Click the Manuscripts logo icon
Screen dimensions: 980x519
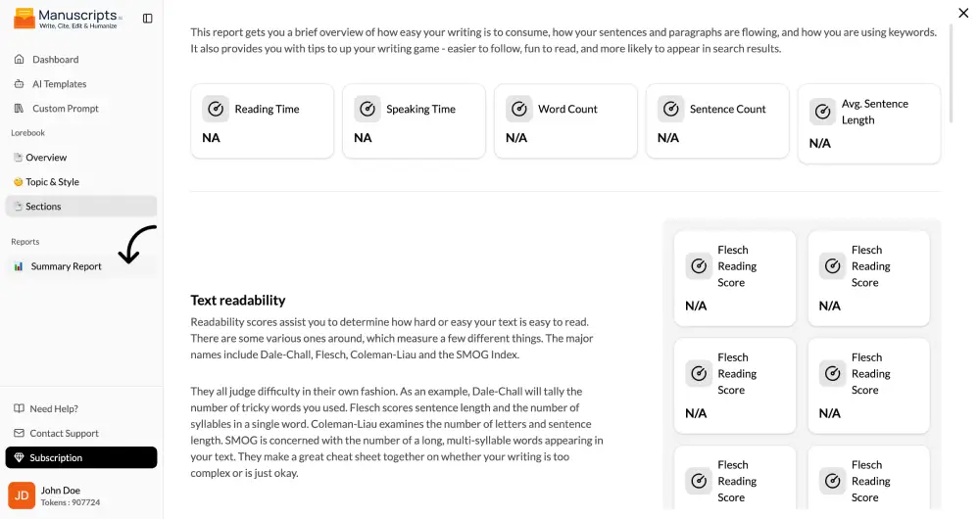point(24,19)
